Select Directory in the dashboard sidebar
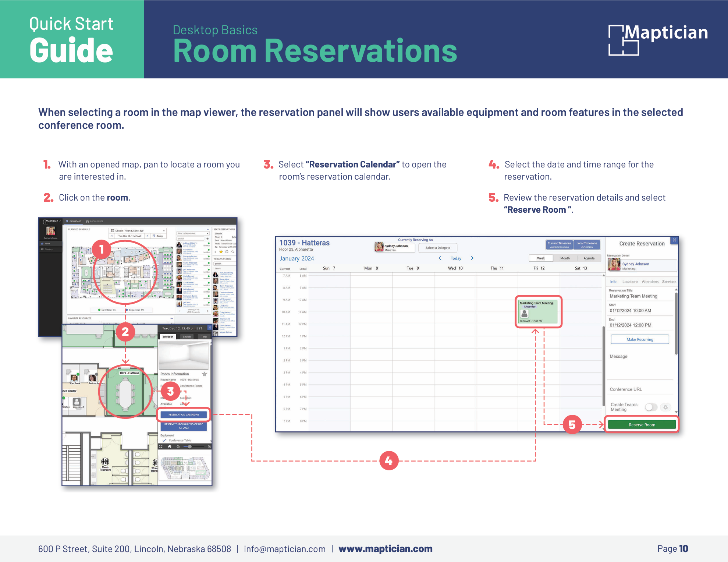 coord(51,249)
